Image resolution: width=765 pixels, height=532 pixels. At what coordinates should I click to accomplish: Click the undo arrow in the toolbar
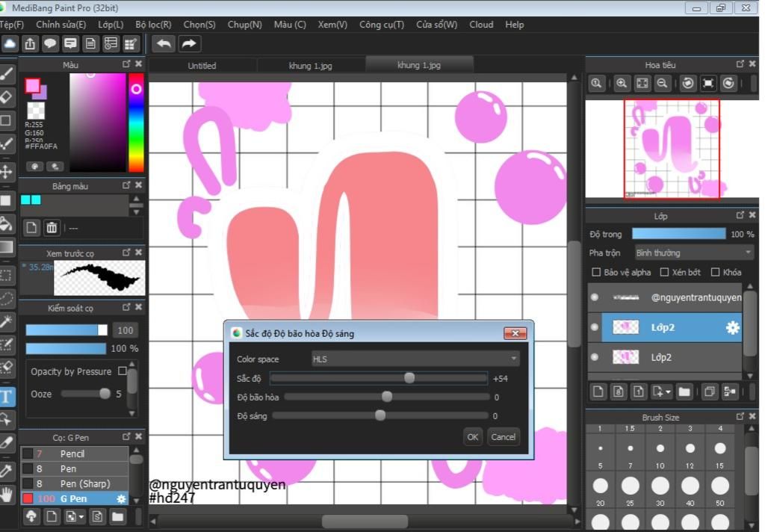tap(164, 44)
